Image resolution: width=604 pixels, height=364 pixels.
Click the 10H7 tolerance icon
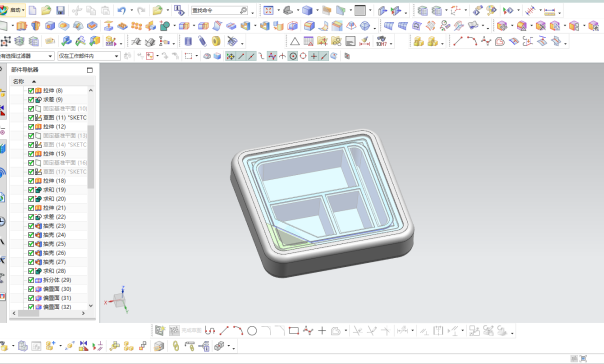(381, 41)
